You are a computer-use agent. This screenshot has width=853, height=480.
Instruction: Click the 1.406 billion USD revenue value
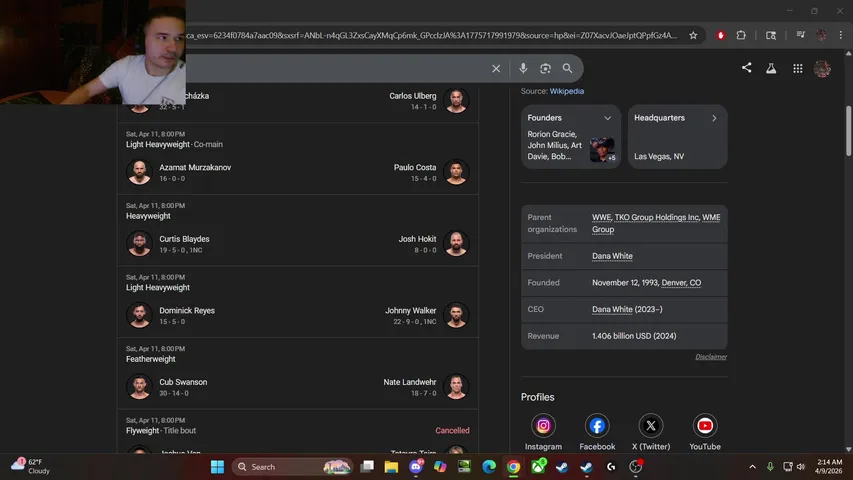click(634, 336)
